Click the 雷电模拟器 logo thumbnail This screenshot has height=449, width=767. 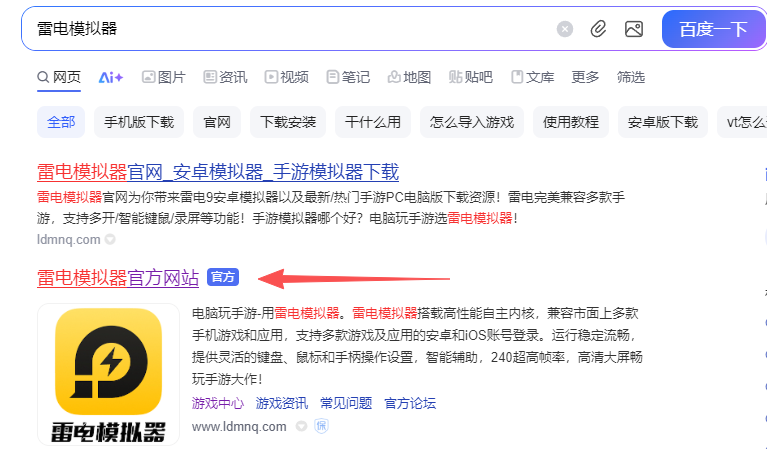109,375
